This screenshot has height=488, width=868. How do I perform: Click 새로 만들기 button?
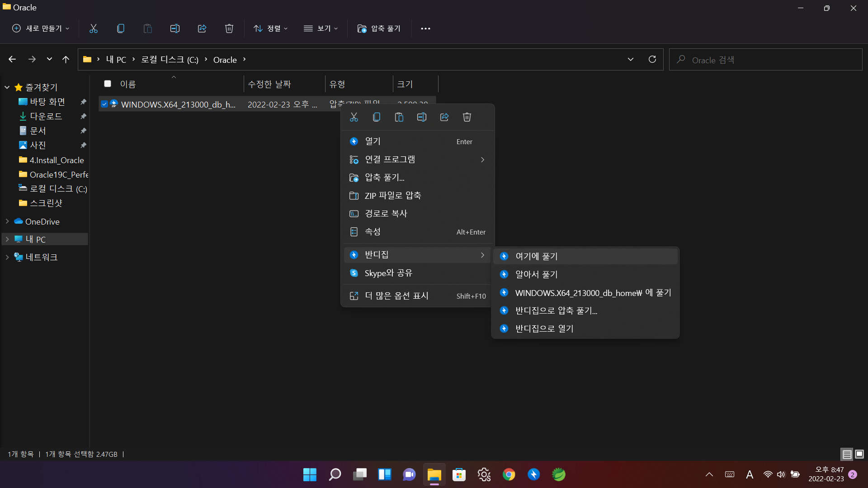click(x=41, y=28)
